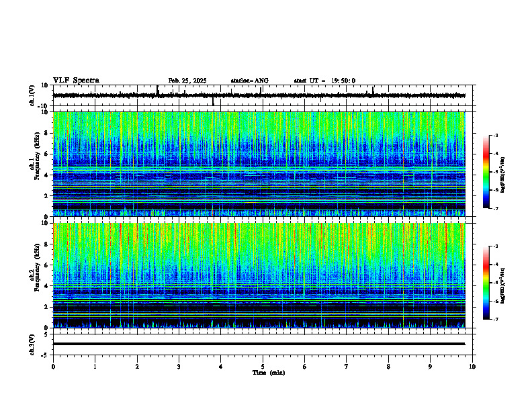Click the ch.1 voltage waveform panel
This screenshot has width=532, height=411.
[264, 95]
